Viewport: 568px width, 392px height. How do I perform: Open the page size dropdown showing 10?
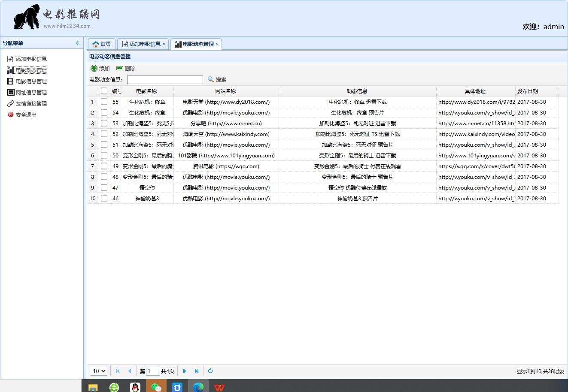[x=98, y=371]
